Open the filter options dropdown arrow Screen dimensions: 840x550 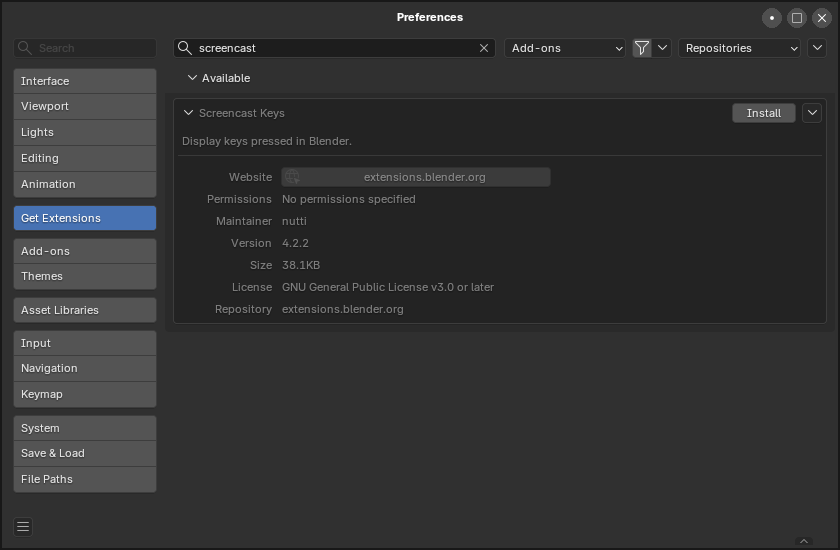point(662,48)
